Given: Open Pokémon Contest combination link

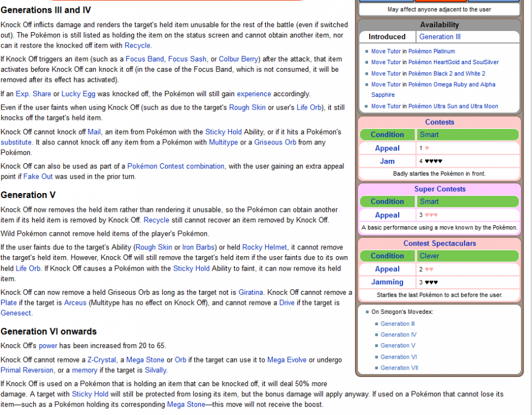Looking at the screenshot, I should tap(175, 166).
